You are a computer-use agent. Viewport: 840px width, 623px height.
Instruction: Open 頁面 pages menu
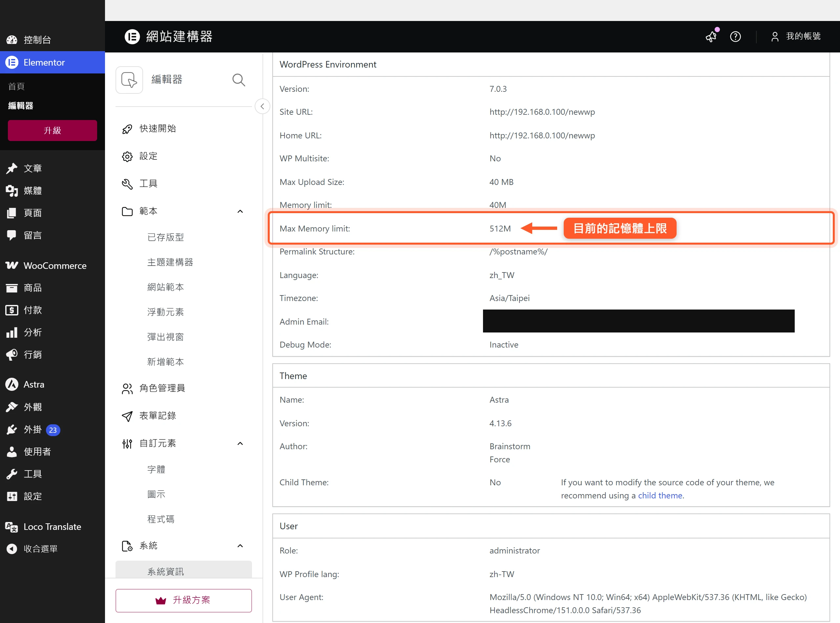[52, 213]
